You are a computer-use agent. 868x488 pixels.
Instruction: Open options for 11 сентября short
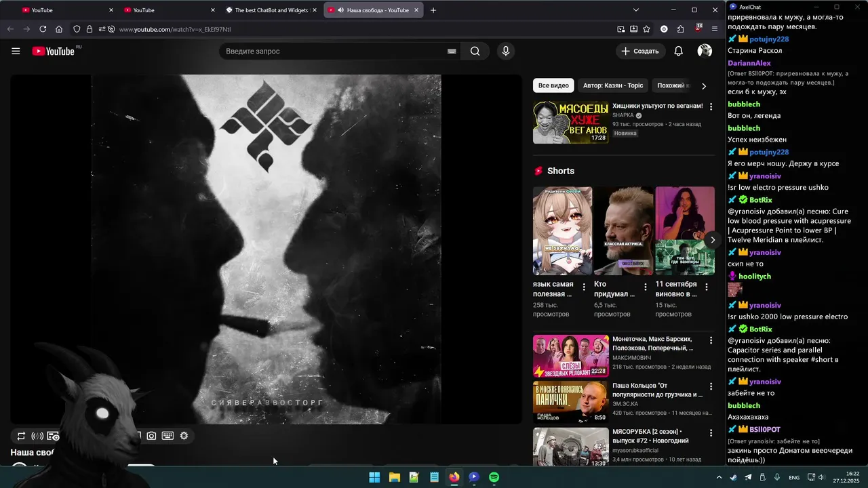(x=706, y=287)
